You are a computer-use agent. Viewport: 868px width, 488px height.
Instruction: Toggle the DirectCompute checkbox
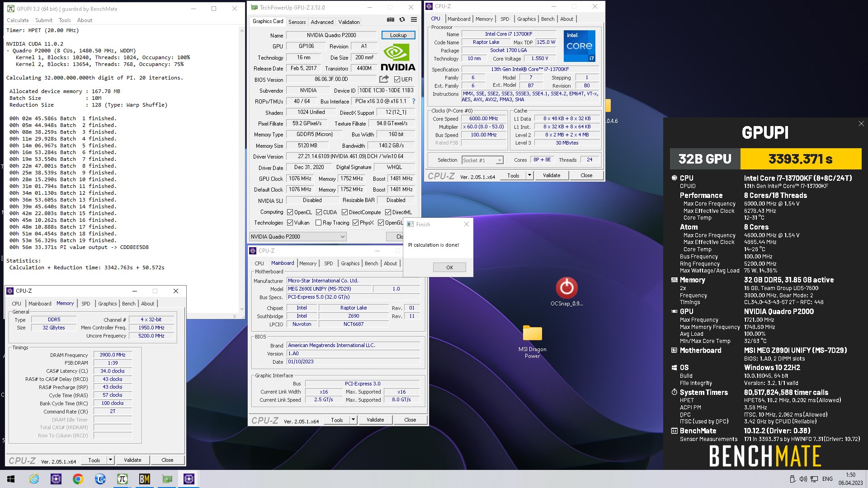(344, 212)
